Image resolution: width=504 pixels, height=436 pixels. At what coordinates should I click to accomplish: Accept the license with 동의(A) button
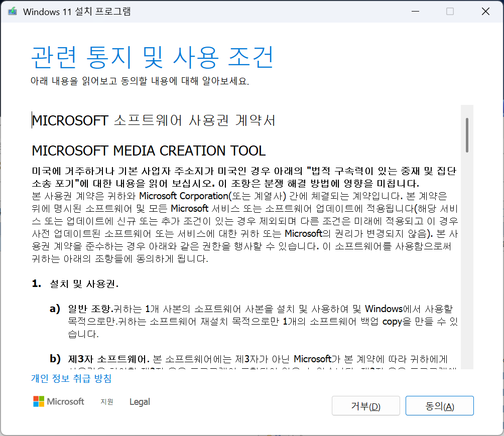[439, 406]
